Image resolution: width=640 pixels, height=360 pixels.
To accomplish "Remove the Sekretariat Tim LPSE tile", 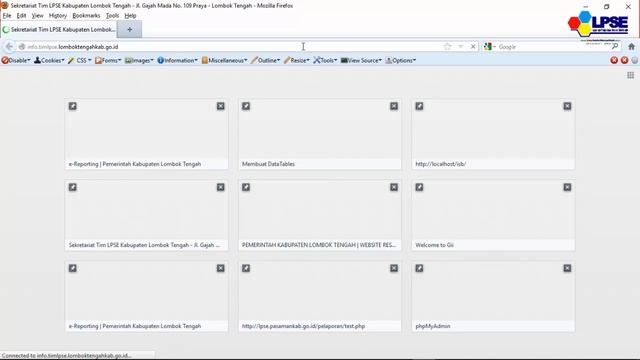I will point(220,187).
